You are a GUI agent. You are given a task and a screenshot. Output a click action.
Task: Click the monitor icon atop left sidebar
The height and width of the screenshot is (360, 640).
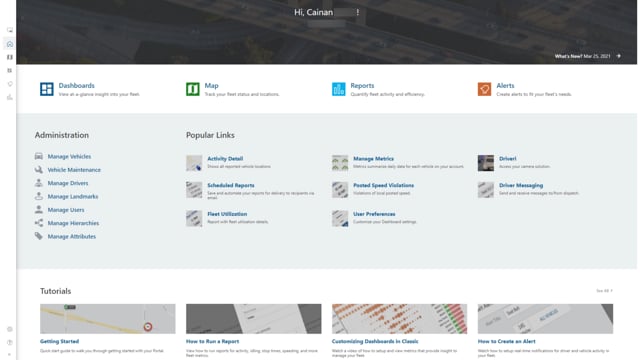pyautogui.click(x=10, y=30)
